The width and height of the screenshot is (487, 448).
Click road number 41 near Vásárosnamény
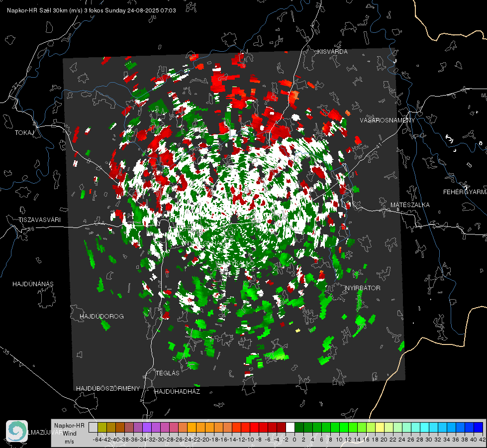pyautogui.click(x=378, y=145)
